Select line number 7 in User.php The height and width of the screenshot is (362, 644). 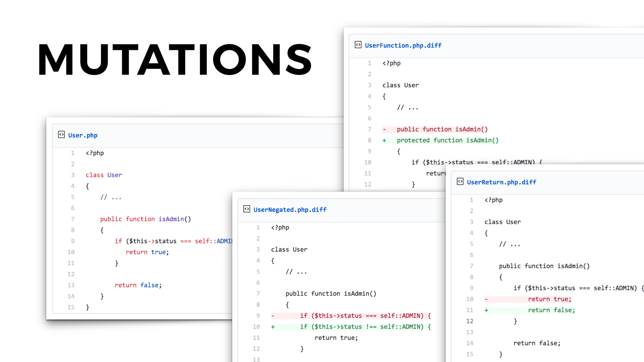[72, 219]
